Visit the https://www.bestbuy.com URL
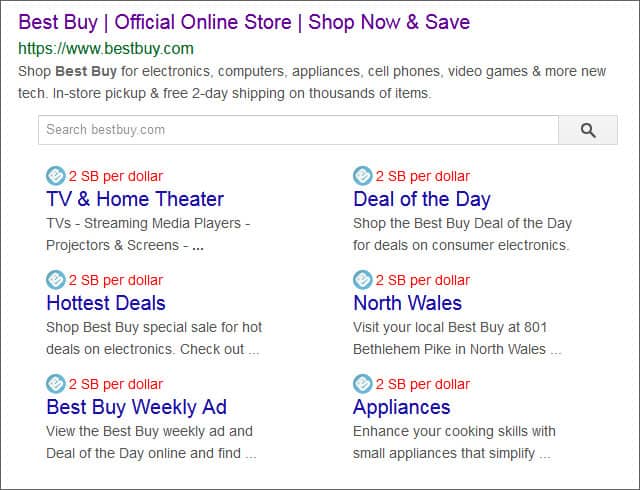The image size is (640, 490). pyautogui.click(x=106, y=49)
